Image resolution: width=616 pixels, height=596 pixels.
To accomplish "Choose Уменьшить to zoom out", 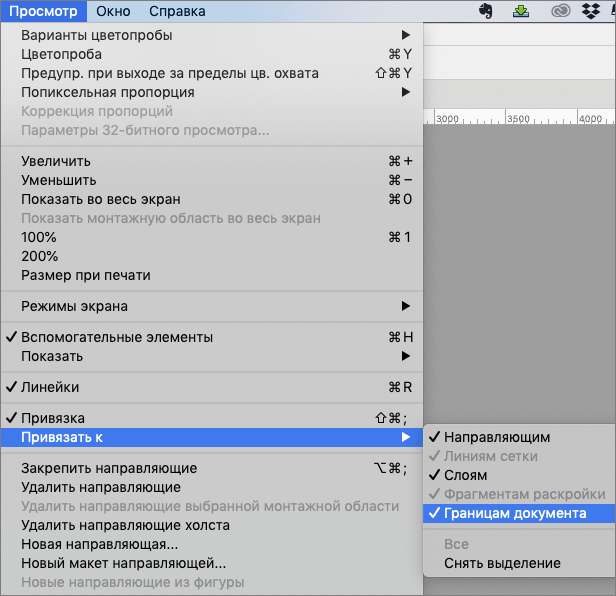I will point(212,180).
